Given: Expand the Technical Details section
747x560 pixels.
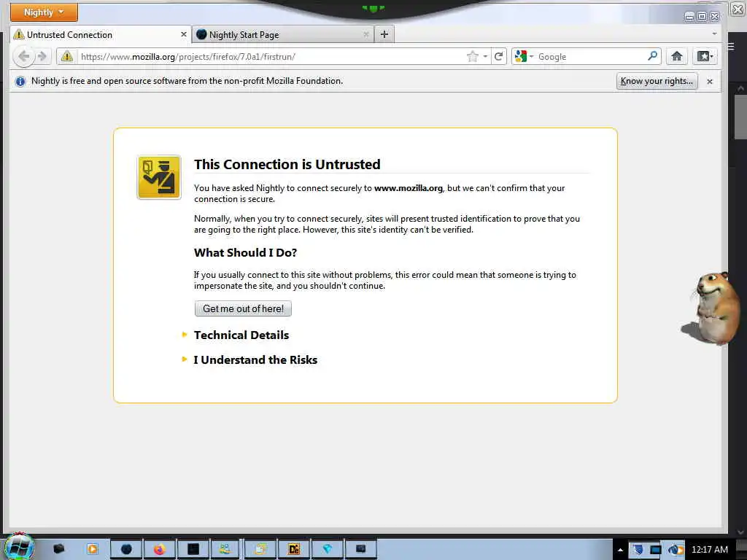Looking at the screenshot, I should click(241, 335).
